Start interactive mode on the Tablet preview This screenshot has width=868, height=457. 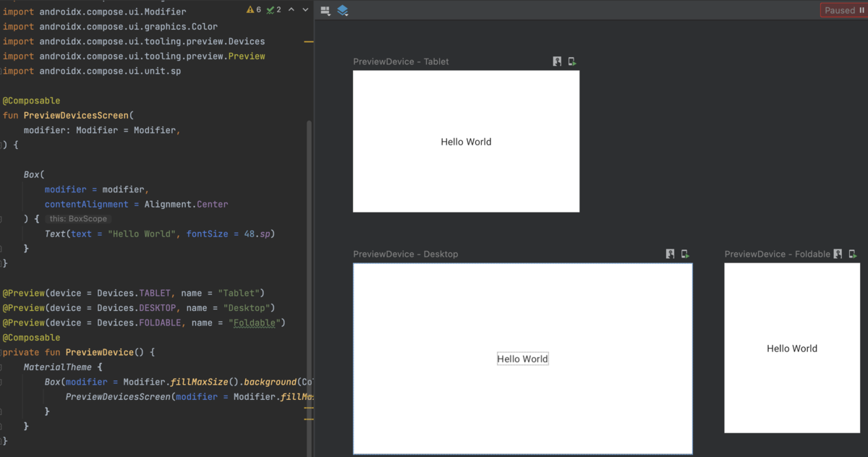point(557,61)
